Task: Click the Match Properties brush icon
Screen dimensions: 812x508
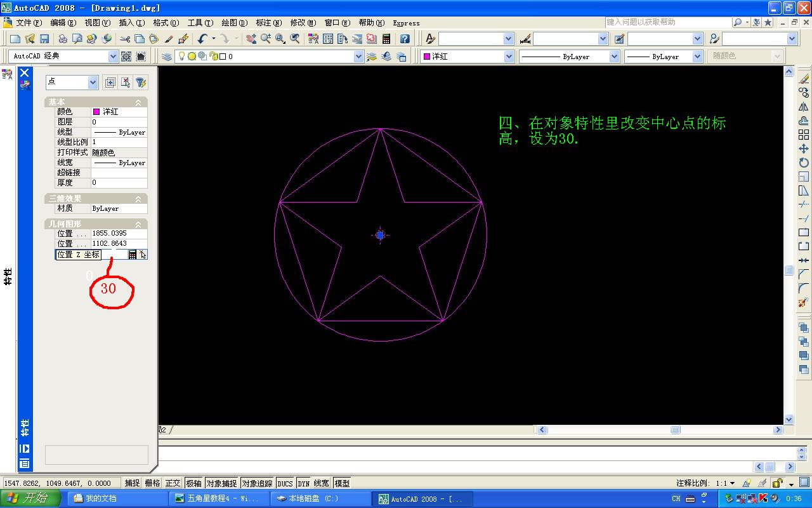Action: (169, 39)
